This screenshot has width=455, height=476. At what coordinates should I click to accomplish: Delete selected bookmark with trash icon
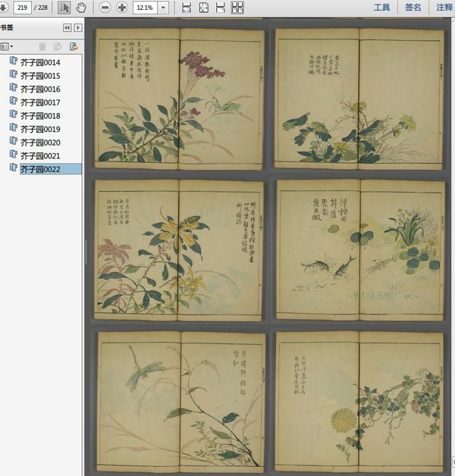pos(42,47)
